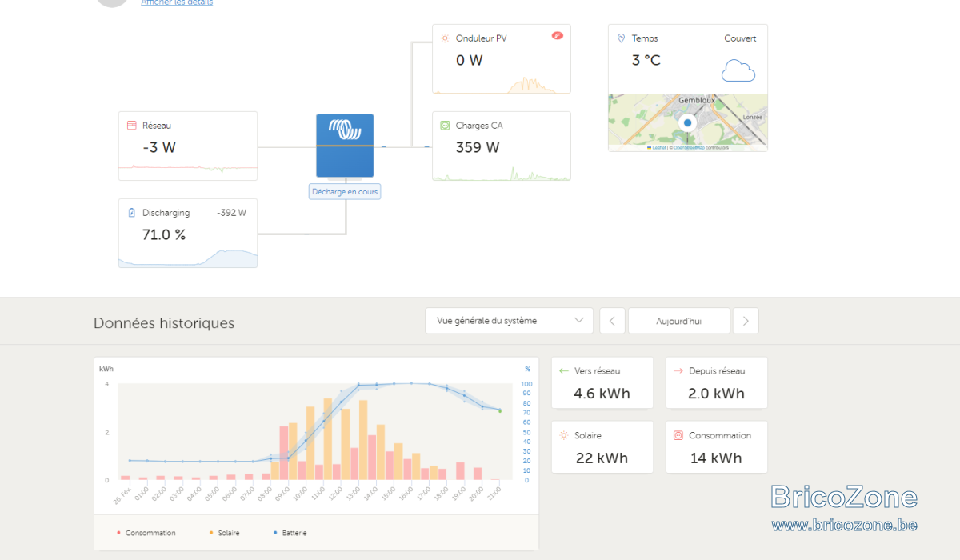
Task: Click the Temps location pin icon
Action: (622, 38)
